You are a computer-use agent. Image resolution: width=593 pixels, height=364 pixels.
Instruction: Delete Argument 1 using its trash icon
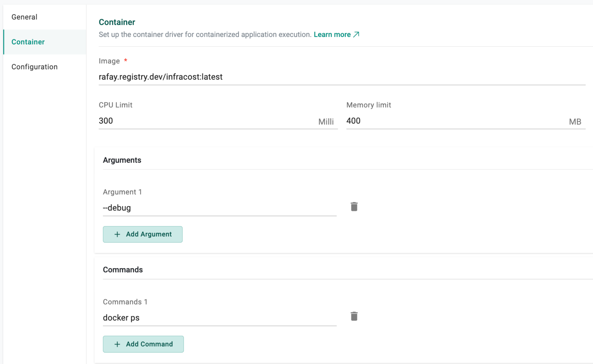[354, 207]
